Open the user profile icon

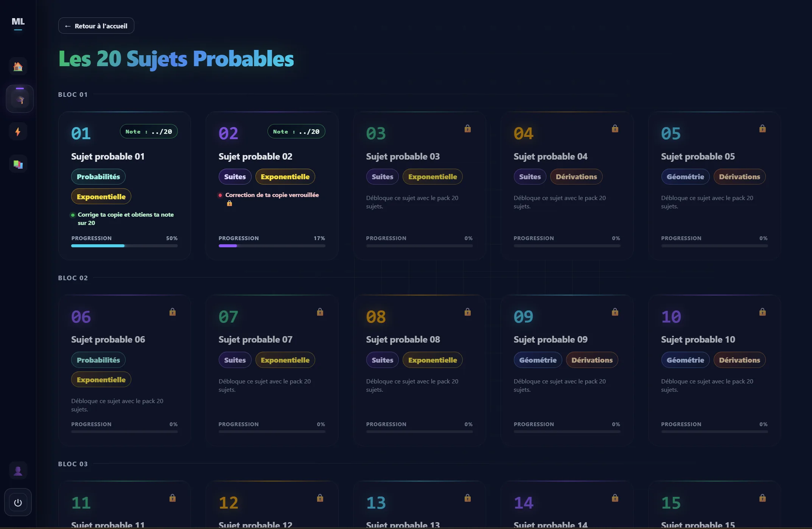(x=18, y=471)
